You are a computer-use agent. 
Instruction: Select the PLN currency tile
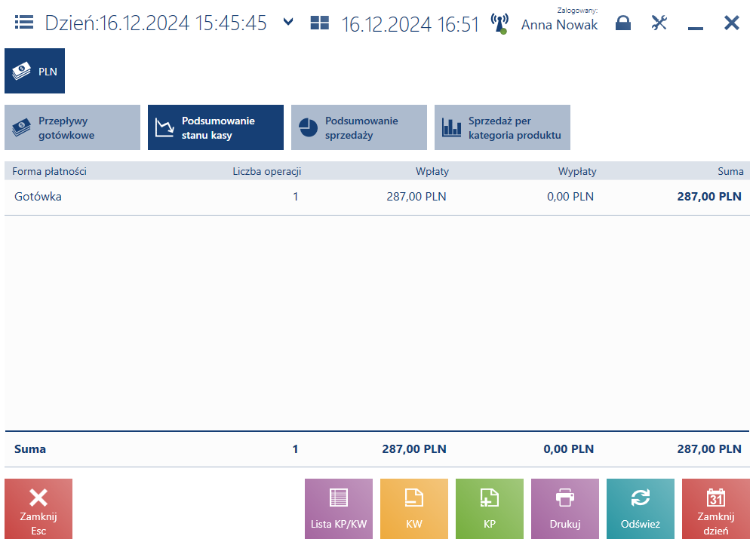[35, 71]
